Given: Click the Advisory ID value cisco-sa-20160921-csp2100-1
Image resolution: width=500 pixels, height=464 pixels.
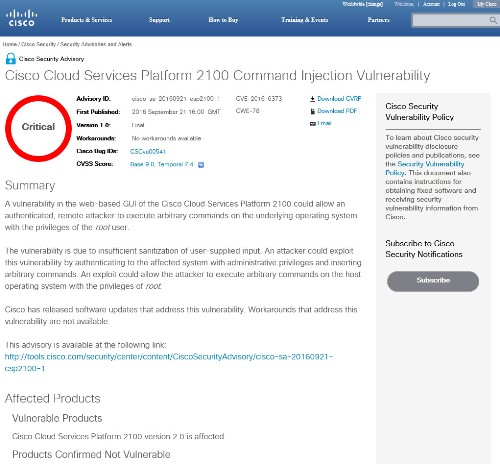Looking at the screenshot, I should point(176,99).
